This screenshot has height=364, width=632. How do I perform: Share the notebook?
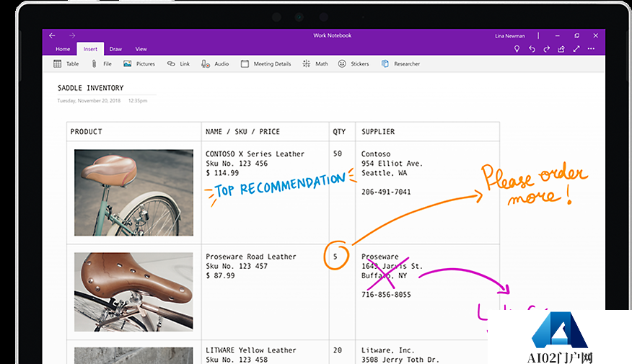[561, 49]
